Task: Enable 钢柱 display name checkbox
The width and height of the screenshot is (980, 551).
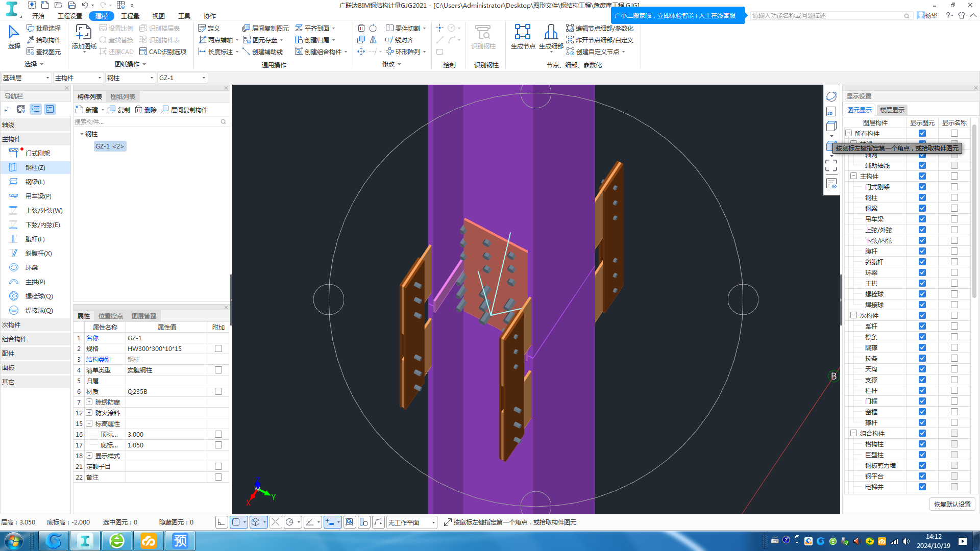Action: (954, 197)
